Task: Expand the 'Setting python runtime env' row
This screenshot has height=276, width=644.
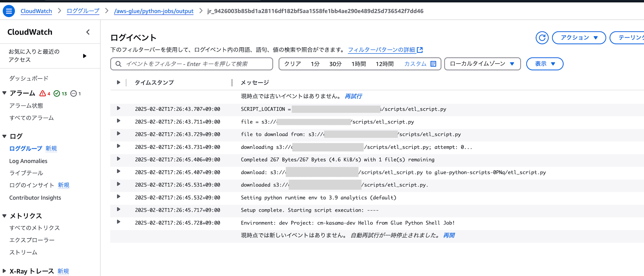Action: coord(118,196)
